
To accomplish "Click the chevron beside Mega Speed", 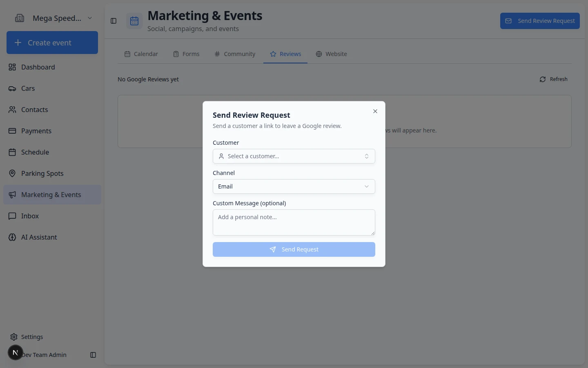I will click(90, 18).
